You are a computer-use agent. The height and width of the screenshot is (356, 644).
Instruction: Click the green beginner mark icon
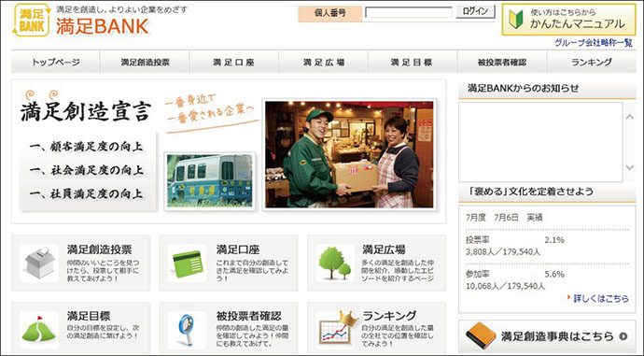click(x=516, y=20)
